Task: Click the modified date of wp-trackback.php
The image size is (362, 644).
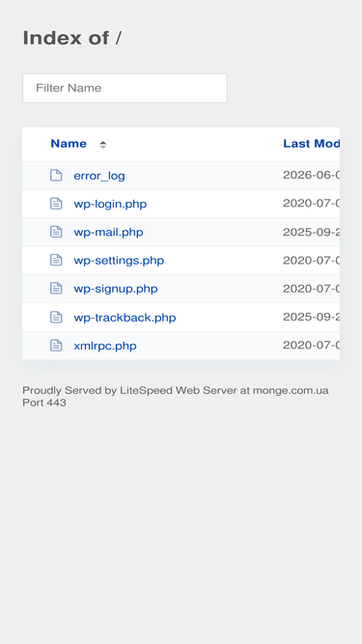Action: click(312, 317)
